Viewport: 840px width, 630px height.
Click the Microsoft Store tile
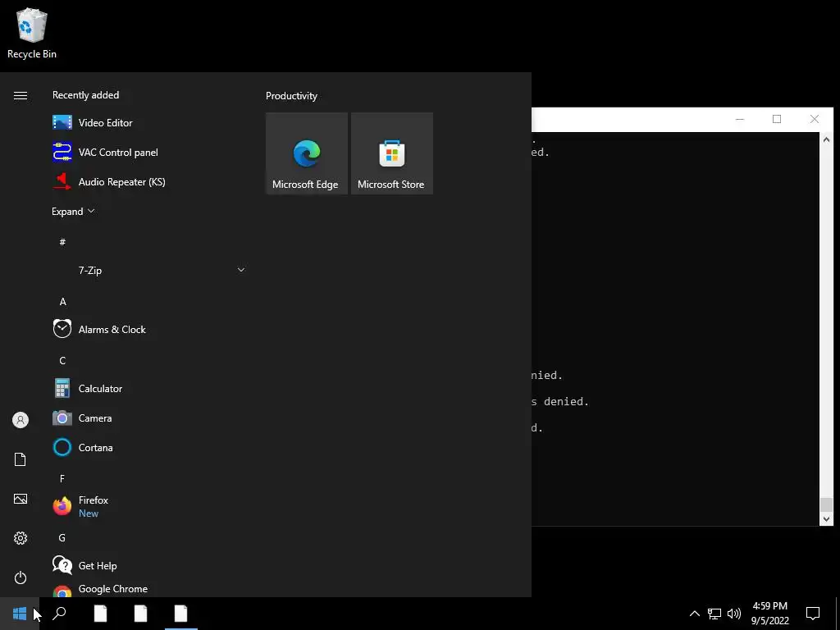point(392,153)
